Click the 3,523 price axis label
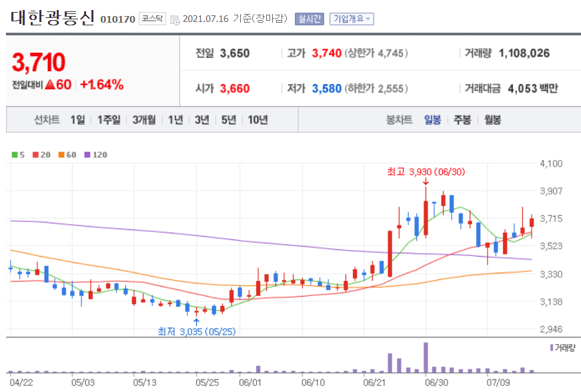581x392 pixels. point(551,246)
